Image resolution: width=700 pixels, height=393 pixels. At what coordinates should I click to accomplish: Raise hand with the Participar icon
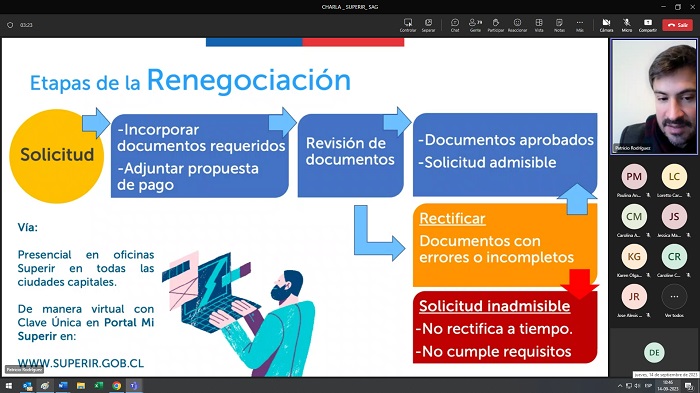tap(496, 25)
